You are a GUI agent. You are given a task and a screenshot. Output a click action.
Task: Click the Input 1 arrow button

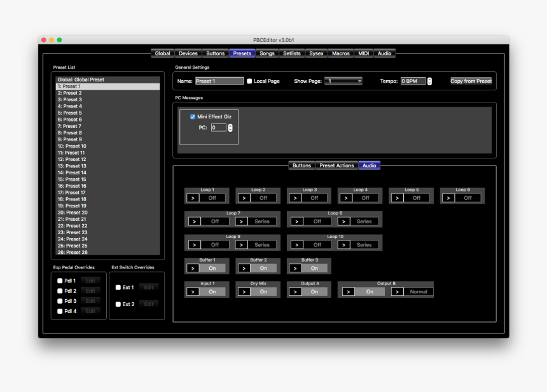(x=193, y=292)
